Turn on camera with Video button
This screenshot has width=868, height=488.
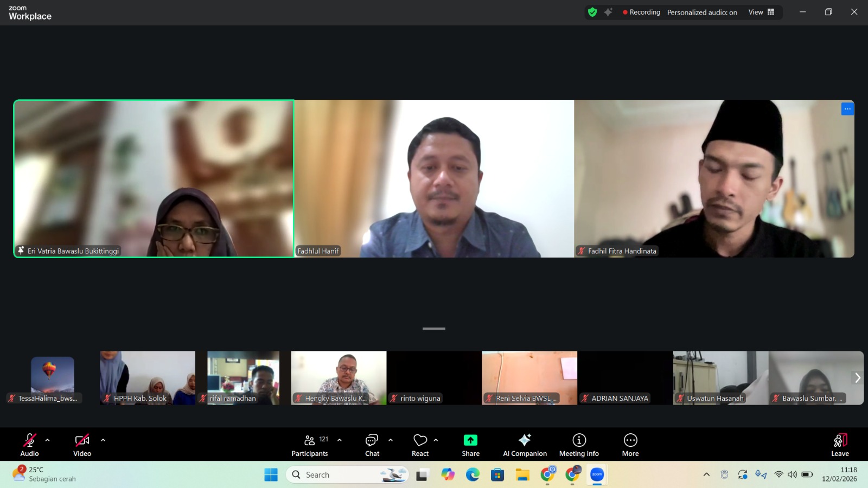click(82, 445)
